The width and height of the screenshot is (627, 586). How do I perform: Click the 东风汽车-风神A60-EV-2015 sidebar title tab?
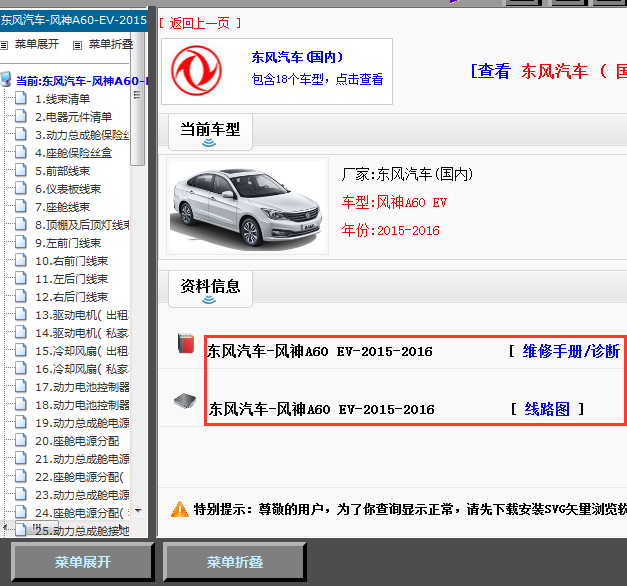tap(74, 20)
